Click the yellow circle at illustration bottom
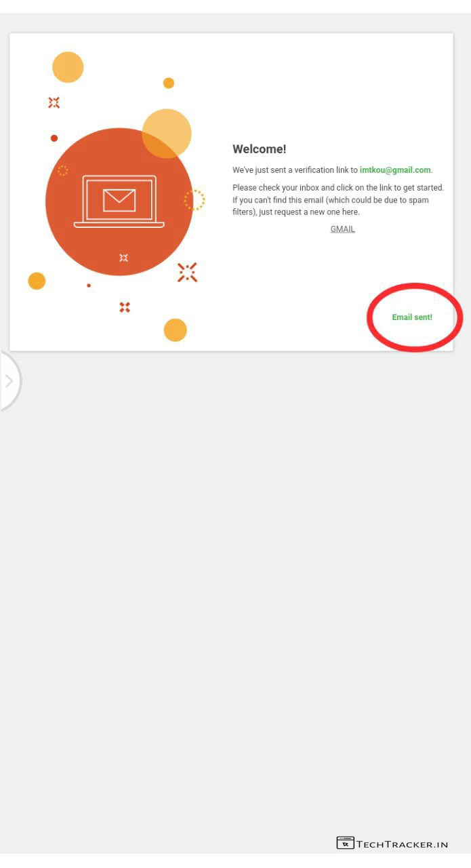 (x=176, y=330)
